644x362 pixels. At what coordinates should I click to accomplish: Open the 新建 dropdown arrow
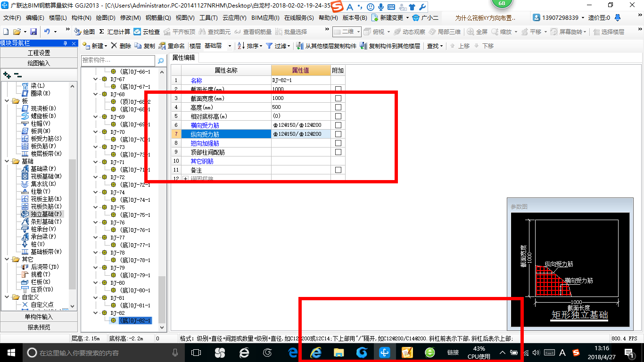click(x=106, y=46)
